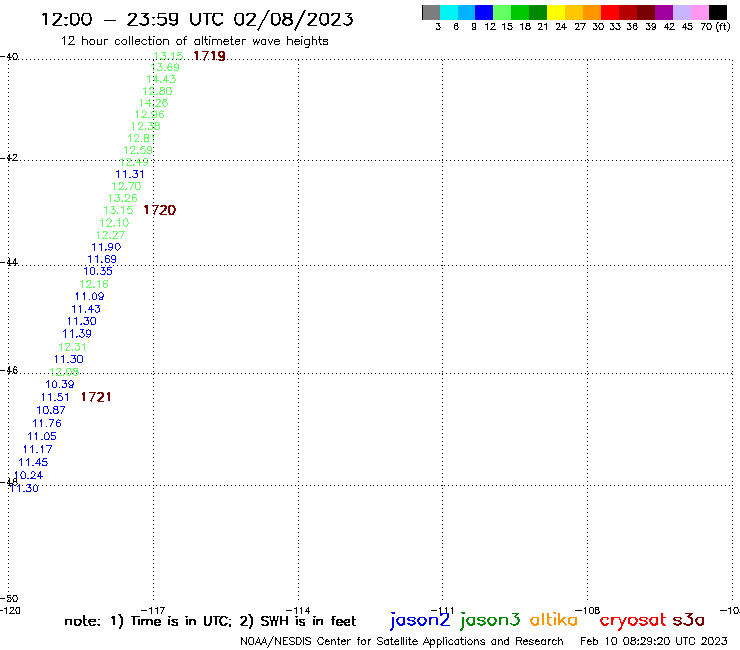This screenshot has width=740, height=650.
Task: Select the 11.17 reading
Action: point(38,449)
